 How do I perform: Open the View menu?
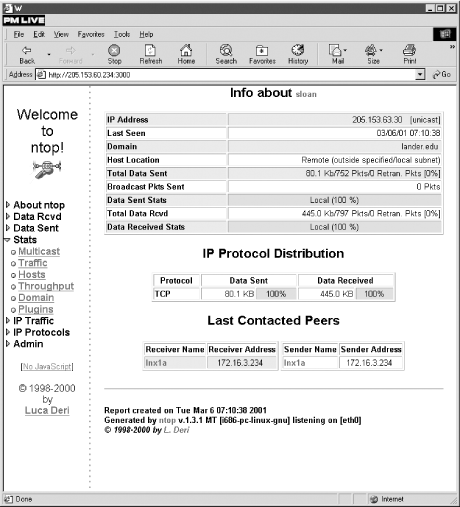coord(61,34)
